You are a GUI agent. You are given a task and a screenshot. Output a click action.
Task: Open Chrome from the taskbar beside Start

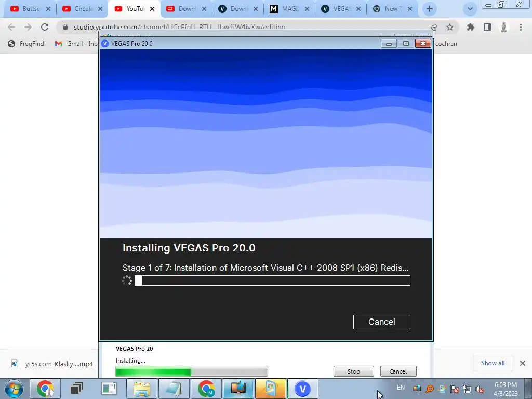click(x=46, y=389)
